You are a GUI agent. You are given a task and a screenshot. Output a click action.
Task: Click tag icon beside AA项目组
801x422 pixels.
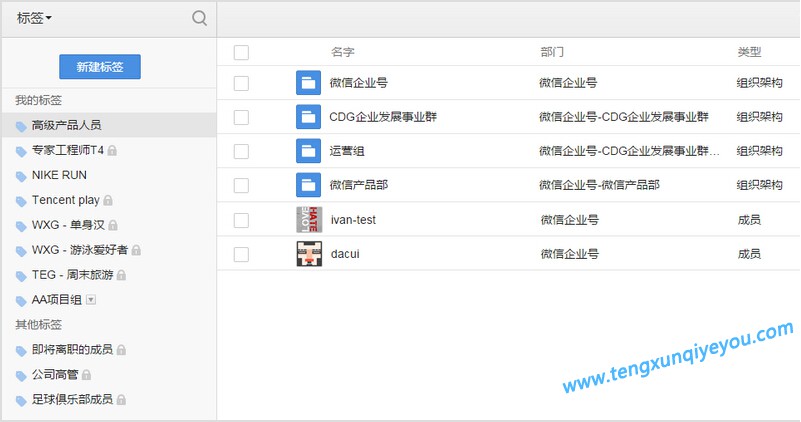21,301
